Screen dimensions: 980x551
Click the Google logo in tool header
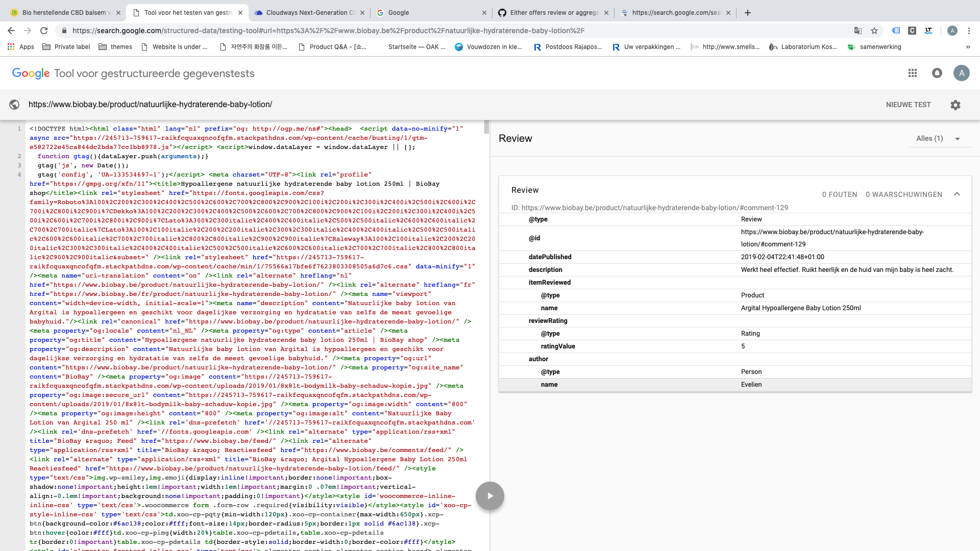[31, 73]
